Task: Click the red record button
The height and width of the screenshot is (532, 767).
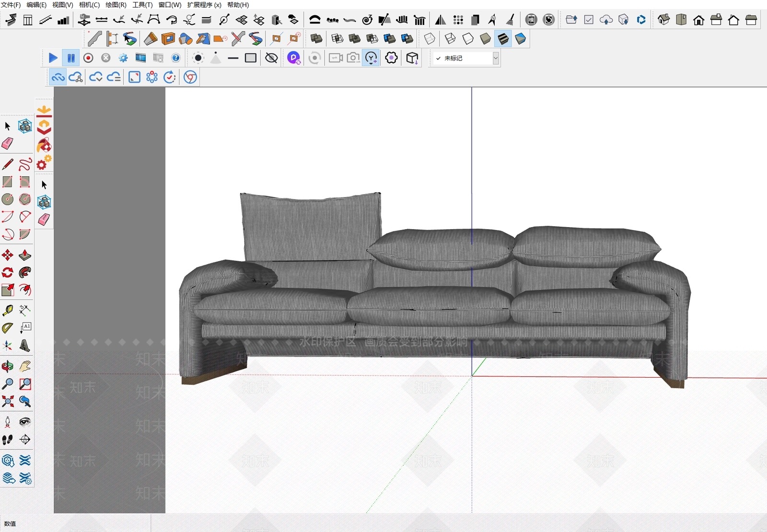Action: [x=88, y=58]
